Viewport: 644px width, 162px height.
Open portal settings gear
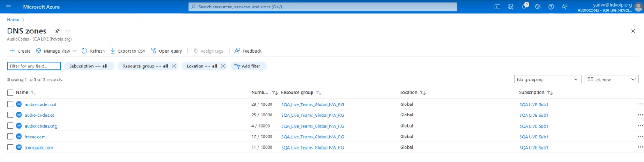pyautogui.click(x=537, y=7)
